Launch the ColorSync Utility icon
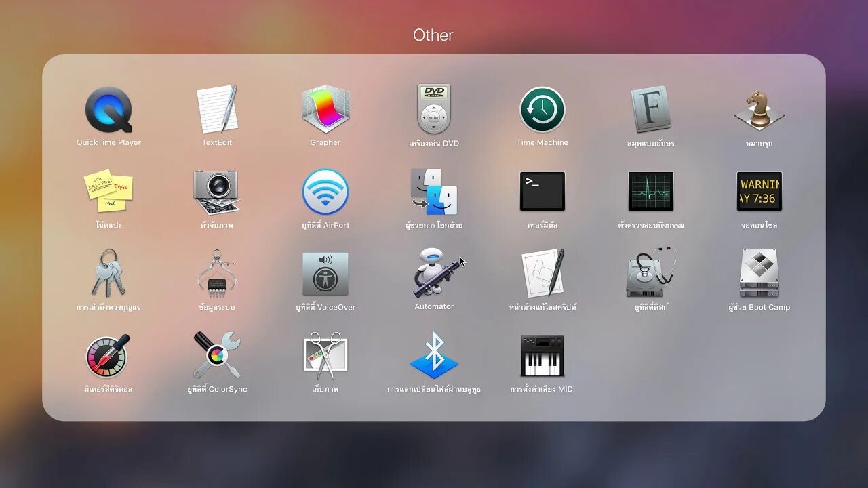 tap(217, 355)
